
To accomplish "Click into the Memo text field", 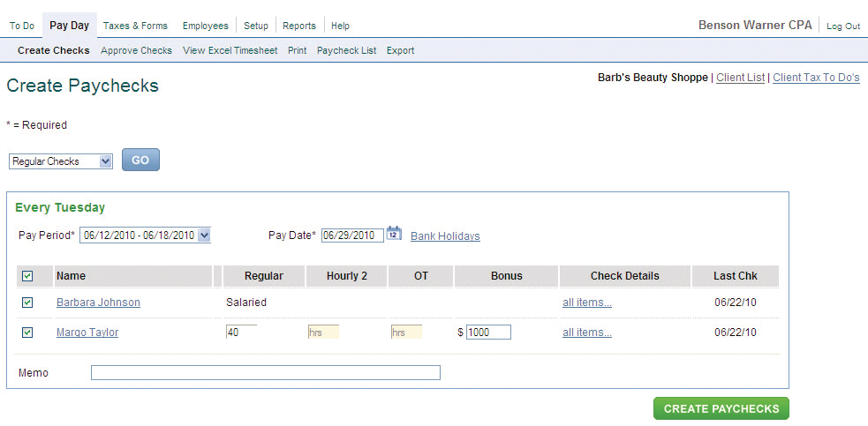I will point(265,373).
